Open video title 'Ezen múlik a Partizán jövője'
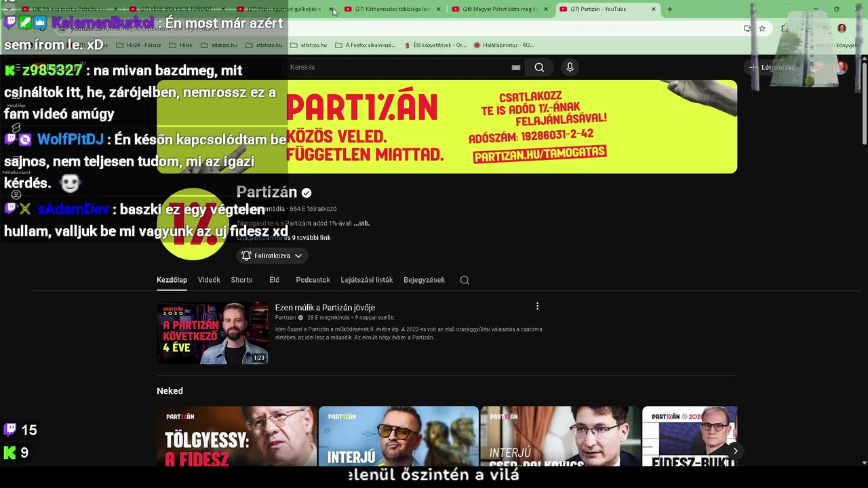868x488 pixels. (x=325, y=308)
